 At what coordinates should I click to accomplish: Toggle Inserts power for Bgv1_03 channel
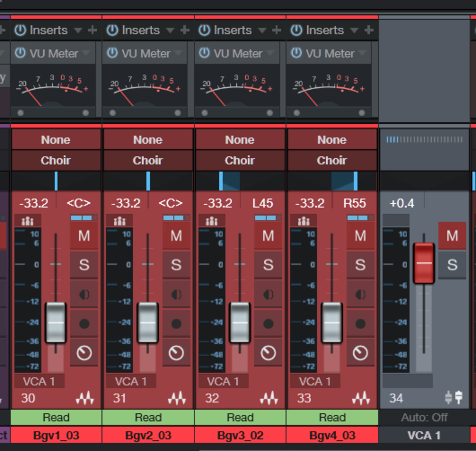click(x=20, y=30)
